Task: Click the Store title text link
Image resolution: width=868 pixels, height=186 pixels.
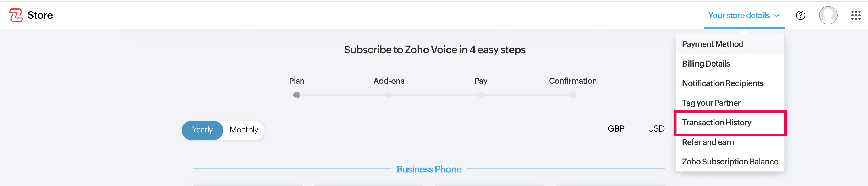Action: [x=40, y=15]
